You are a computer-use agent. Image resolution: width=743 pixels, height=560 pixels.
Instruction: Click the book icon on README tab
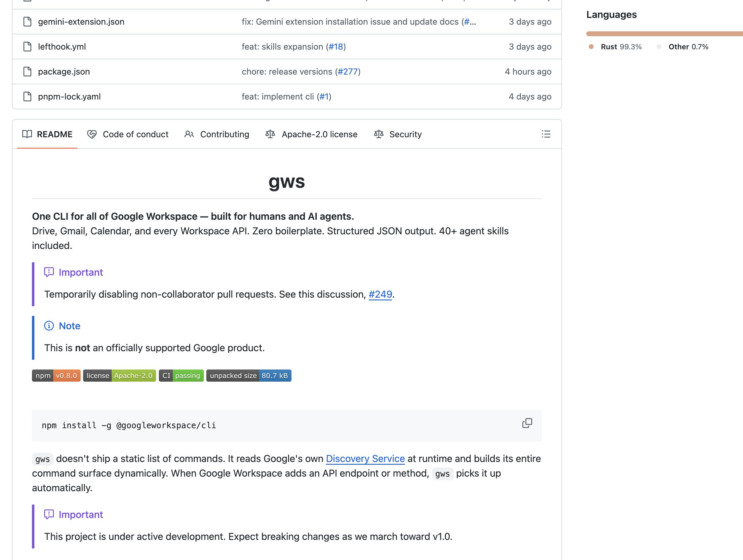tap(27, 134)
